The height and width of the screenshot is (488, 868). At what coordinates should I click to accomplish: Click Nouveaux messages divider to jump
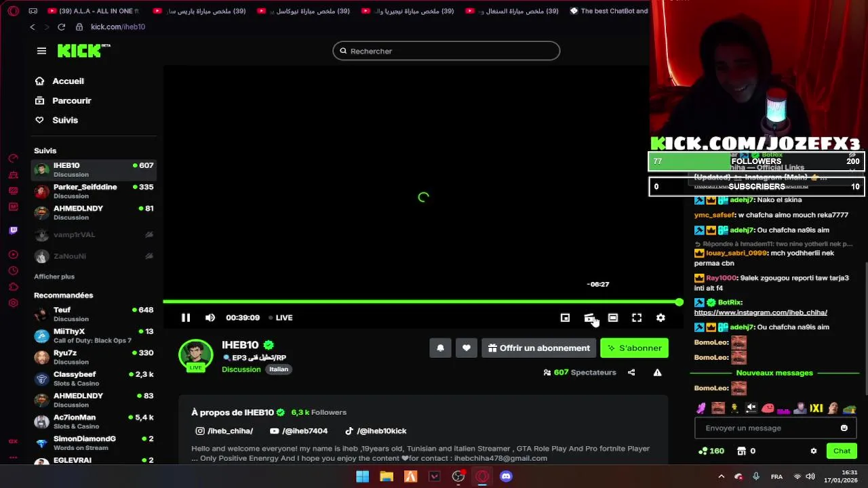coord(774,373)
